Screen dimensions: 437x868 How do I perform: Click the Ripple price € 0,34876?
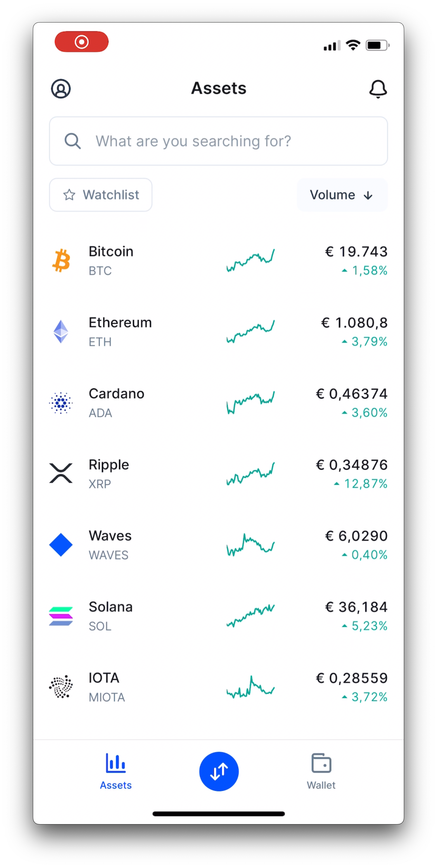click(351, 465)
